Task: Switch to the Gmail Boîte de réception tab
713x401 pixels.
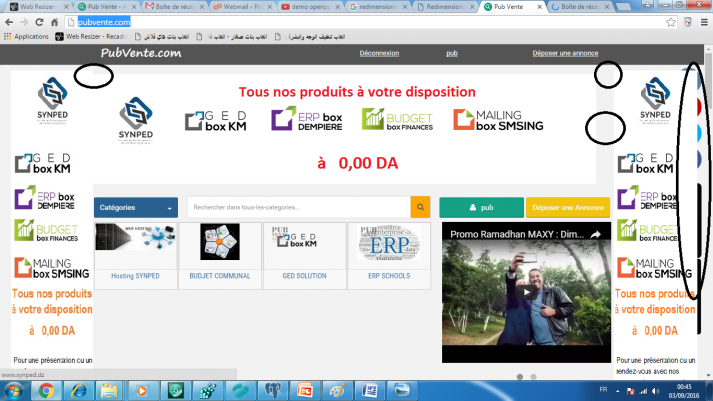Action: pos(175,7)
